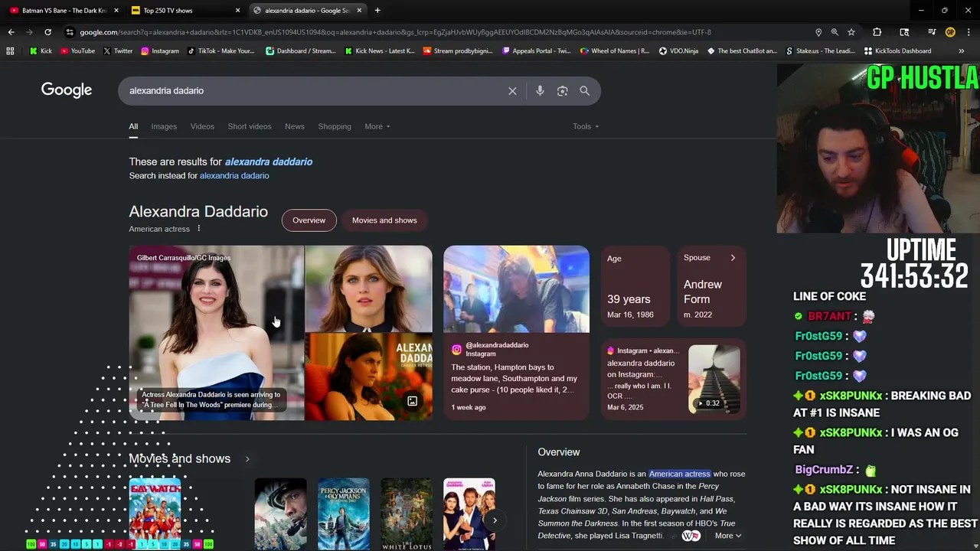Open the Kick bookmark
This screenshot has width=980, height=551.
41,51
